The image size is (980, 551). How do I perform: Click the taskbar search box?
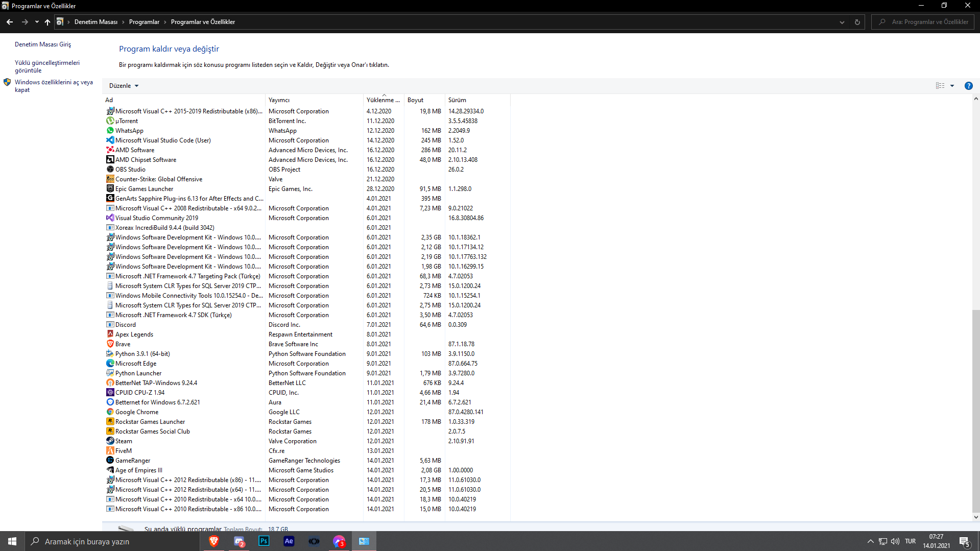point(112,541)
